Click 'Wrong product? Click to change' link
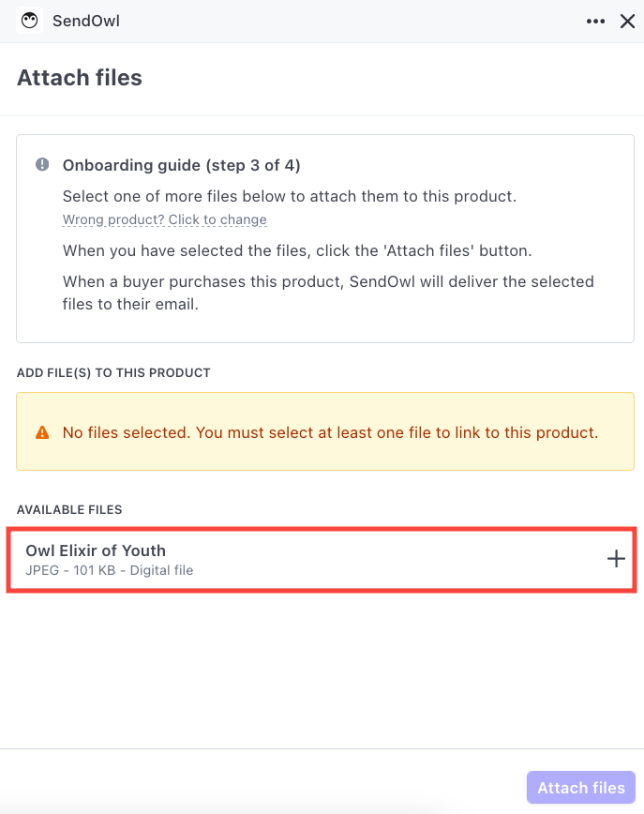Screen dimensions: 644x814 (x=165, y=219)
